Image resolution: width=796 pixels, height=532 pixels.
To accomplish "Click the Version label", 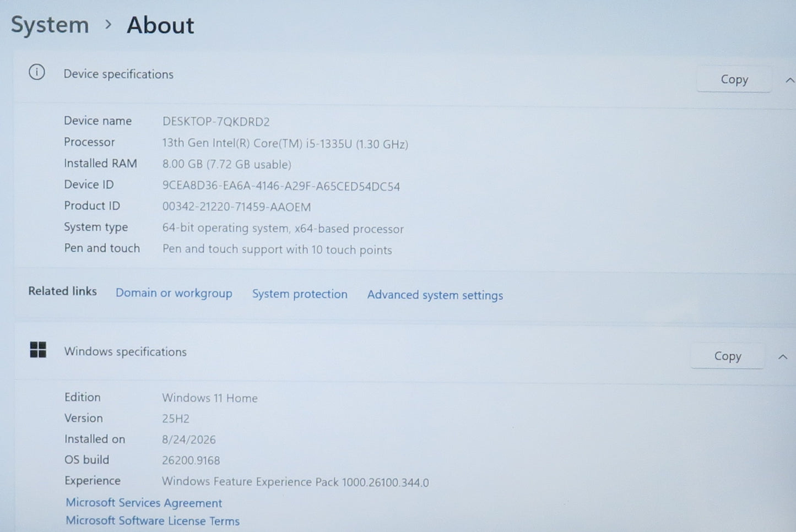I will pos(84,419).
